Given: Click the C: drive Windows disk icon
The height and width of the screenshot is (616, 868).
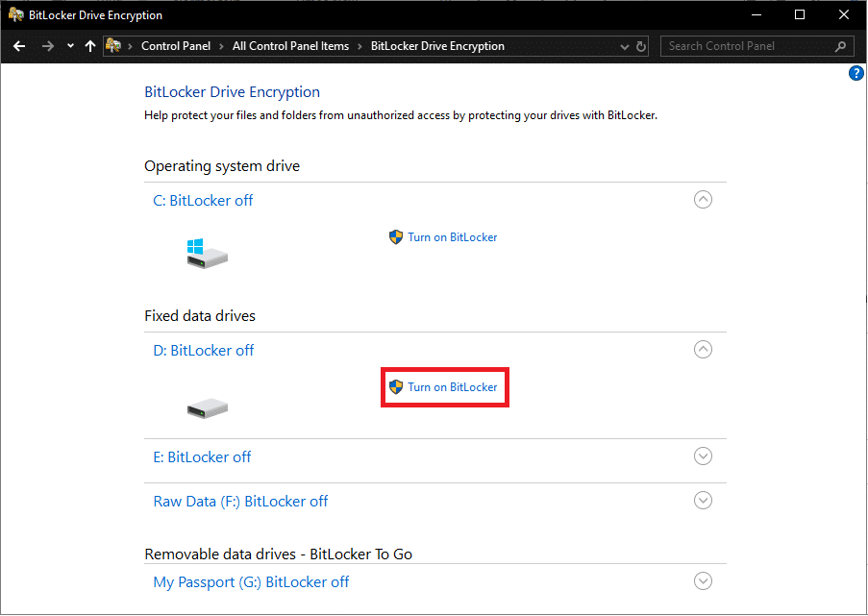Looking at the screenshot, I should point(207,252).
